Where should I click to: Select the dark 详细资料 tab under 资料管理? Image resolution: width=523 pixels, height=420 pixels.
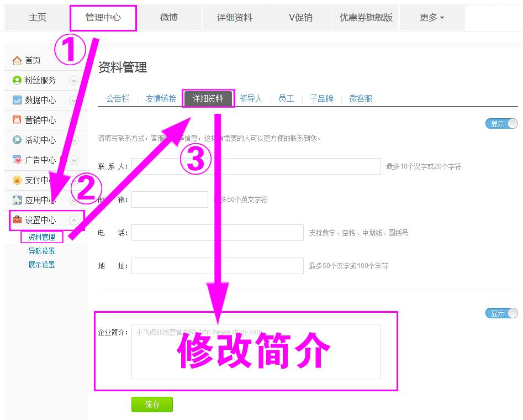point(208,98)
